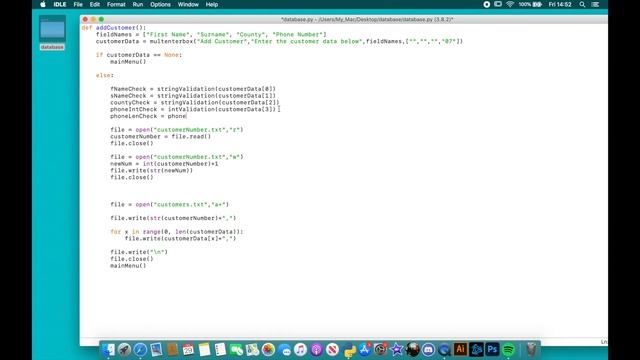
Task: Open System Preferences gear in dock
Action: pyautogui.click(x=380, y=349)
